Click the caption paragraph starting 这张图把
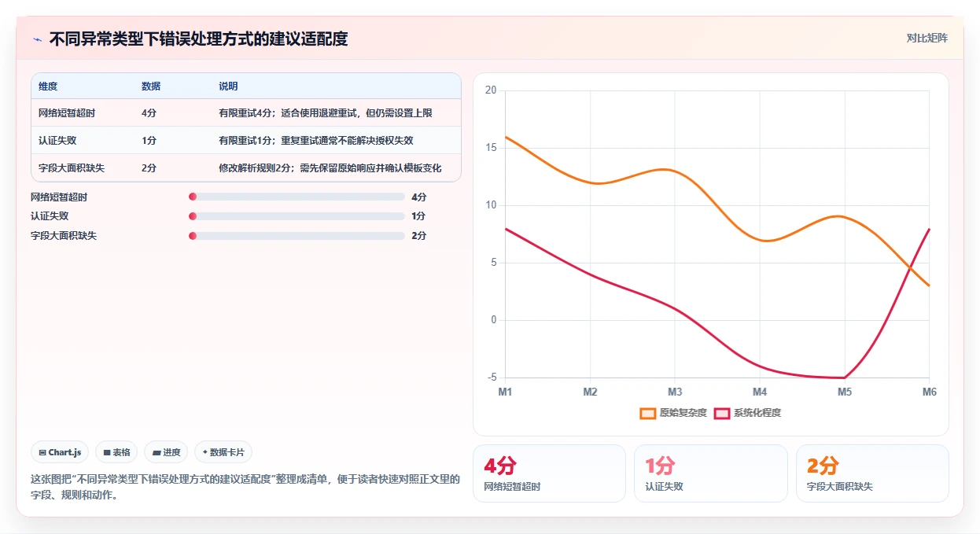The height and width of the screenshot is (534, 980). coord(245,488)
